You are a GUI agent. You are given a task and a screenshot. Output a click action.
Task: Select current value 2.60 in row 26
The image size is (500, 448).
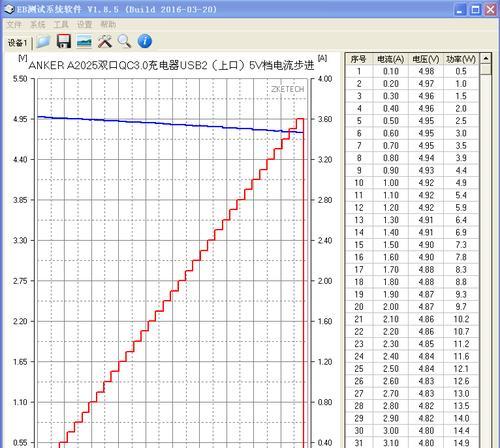click(x=391, y=381)
